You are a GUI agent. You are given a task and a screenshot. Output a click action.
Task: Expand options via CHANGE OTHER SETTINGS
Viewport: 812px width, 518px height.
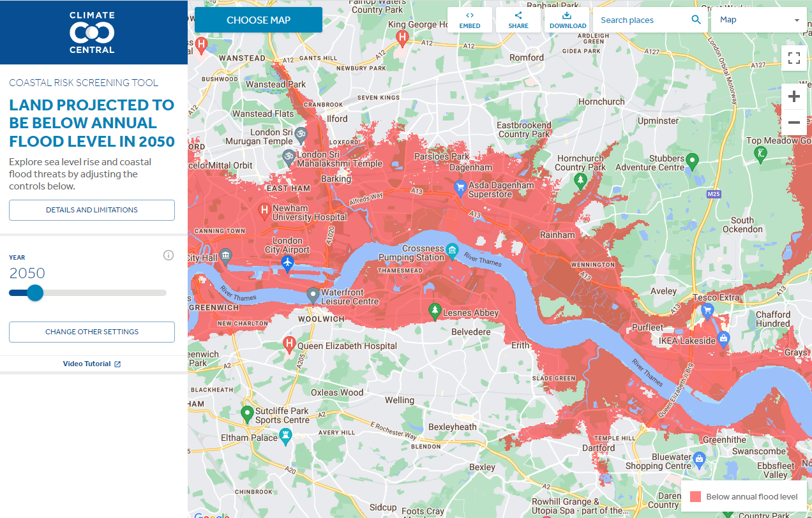[x=91, y=332]
